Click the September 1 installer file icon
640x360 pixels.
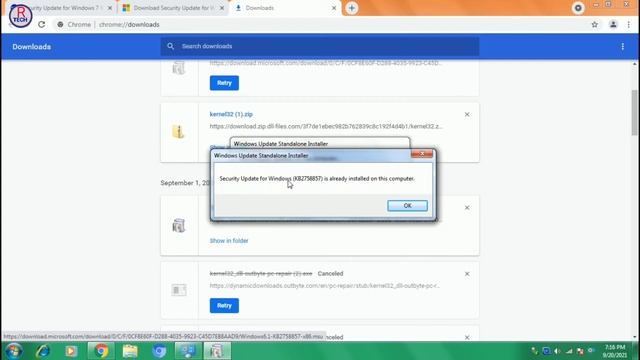[178, 225]
